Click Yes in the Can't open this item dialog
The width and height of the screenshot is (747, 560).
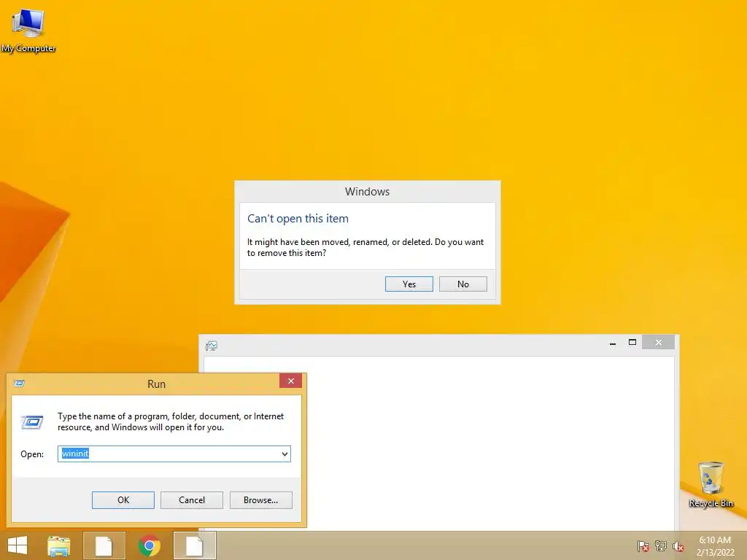click(409, 284)
